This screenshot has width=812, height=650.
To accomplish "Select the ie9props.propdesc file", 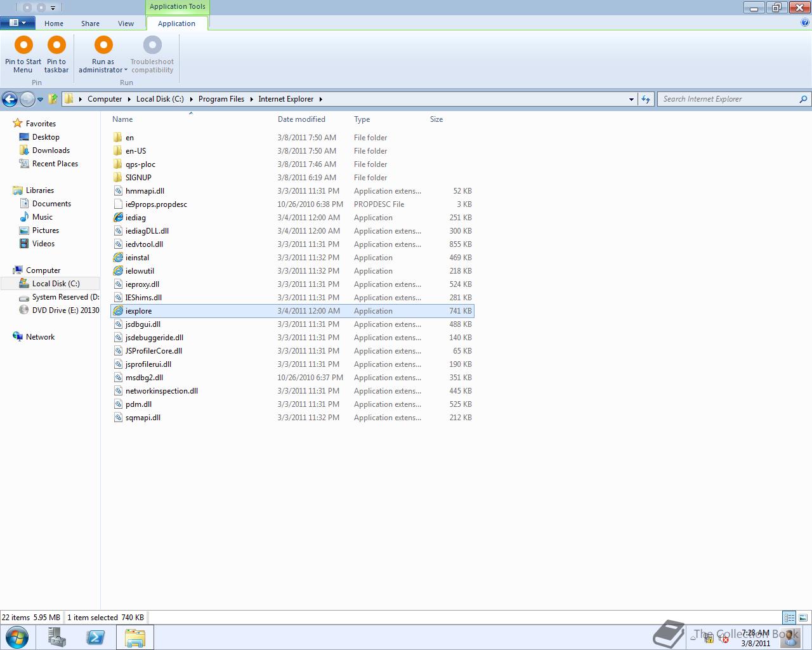I will tap(156, 204).
